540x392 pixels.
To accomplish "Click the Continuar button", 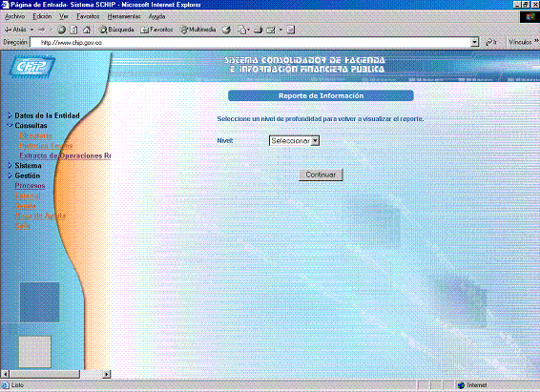I will [x=321, y=175].
